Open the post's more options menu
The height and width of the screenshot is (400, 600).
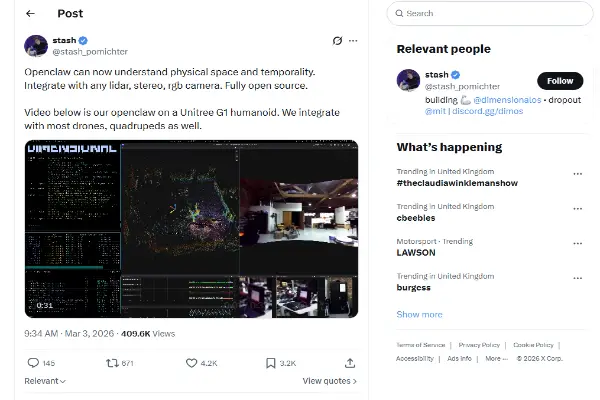(x=353, y=41)
